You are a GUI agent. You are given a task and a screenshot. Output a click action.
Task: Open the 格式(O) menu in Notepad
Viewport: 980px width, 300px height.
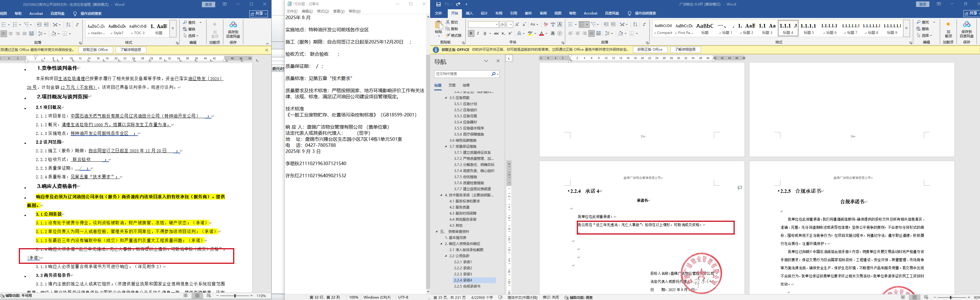coord(323,11)
